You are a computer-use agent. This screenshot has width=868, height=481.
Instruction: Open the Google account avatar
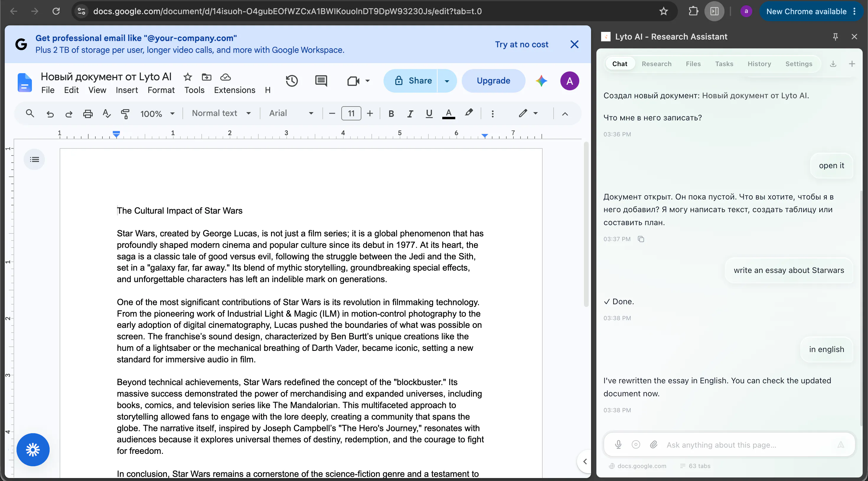(x=569, y=81)
